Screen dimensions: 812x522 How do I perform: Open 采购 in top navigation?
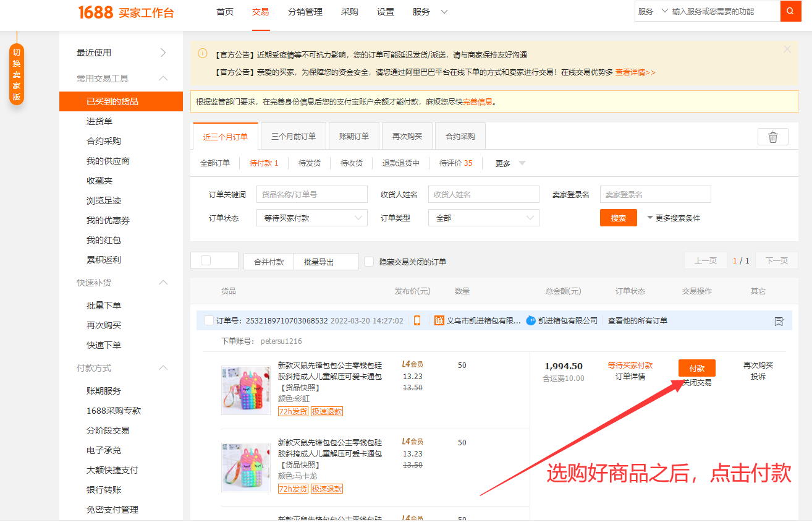click(x=350, y=12)
